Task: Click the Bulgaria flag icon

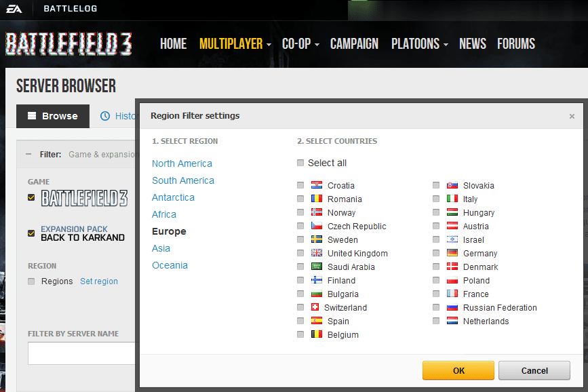Action: point(317,294)
